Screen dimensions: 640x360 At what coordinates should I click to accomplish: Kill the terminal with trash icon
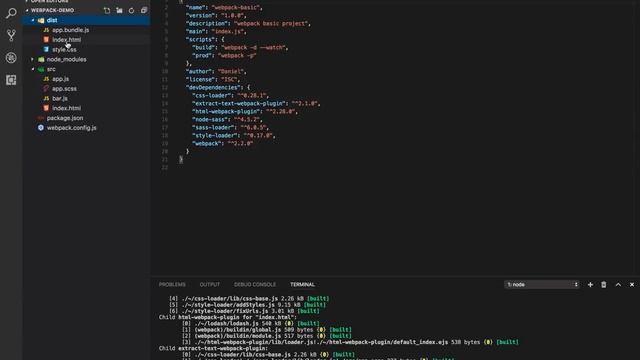(604, 284)
